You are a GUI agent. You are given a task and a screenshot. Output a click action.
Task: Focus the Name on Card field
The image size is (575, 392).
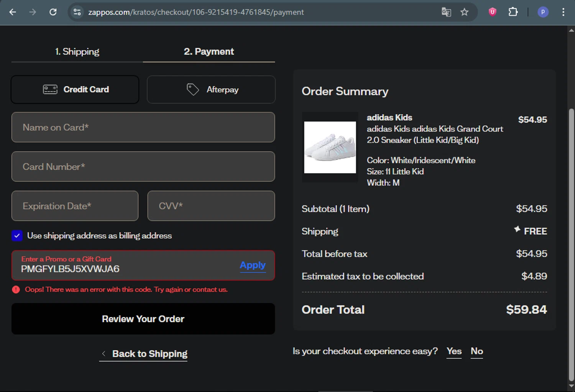click(x=143, y=127)
